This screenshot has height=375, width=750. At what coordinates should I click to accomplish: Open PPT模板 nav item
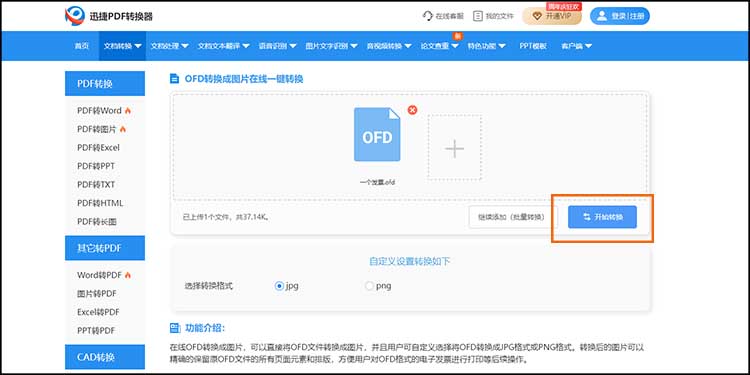pyautogui.click(x=533, y=46)
